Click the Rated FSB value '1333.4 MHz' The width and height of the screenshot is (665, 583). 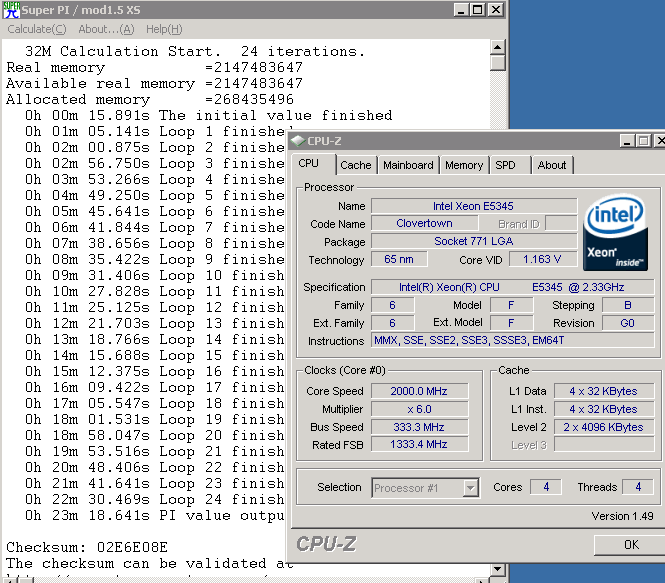(419, 444)
